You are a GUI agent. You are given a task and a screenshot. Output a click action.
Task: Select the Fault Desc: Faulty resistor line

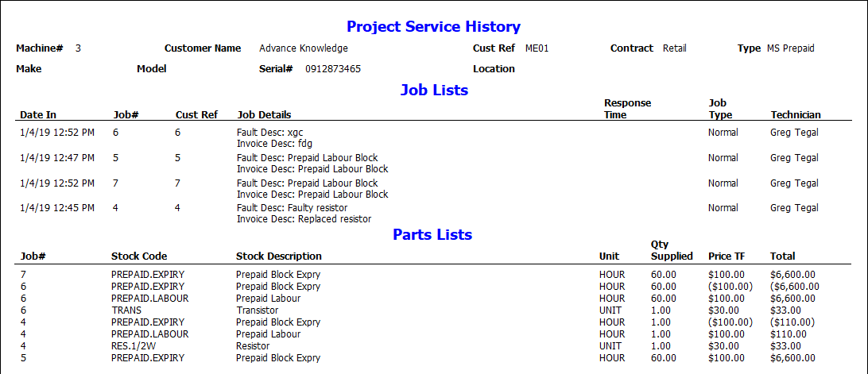coord(292,208)
